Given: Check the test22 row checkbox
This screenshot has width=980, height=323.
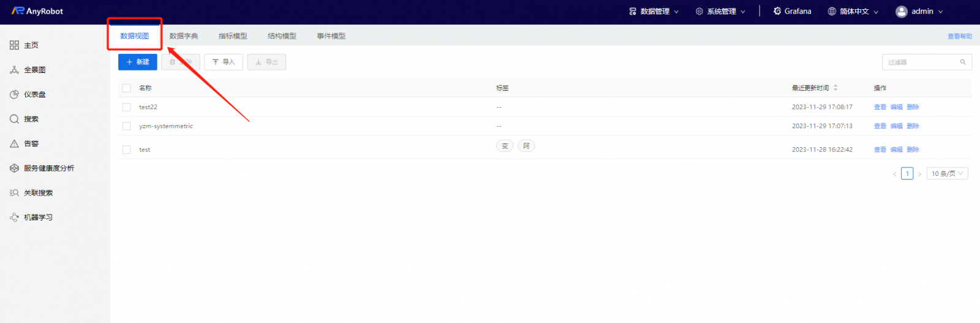Looking at the screenshot, I should click(x=127, y=107).
